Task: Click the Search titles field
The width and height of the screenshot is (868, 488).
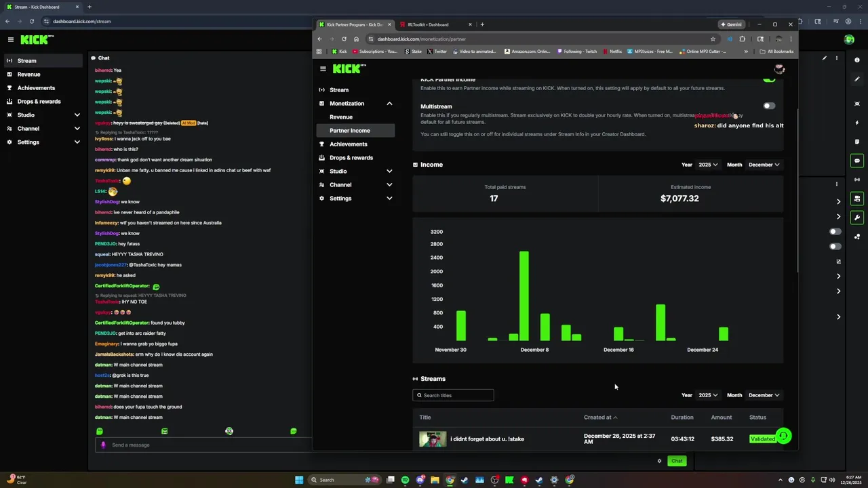Action: coord(453,395)
